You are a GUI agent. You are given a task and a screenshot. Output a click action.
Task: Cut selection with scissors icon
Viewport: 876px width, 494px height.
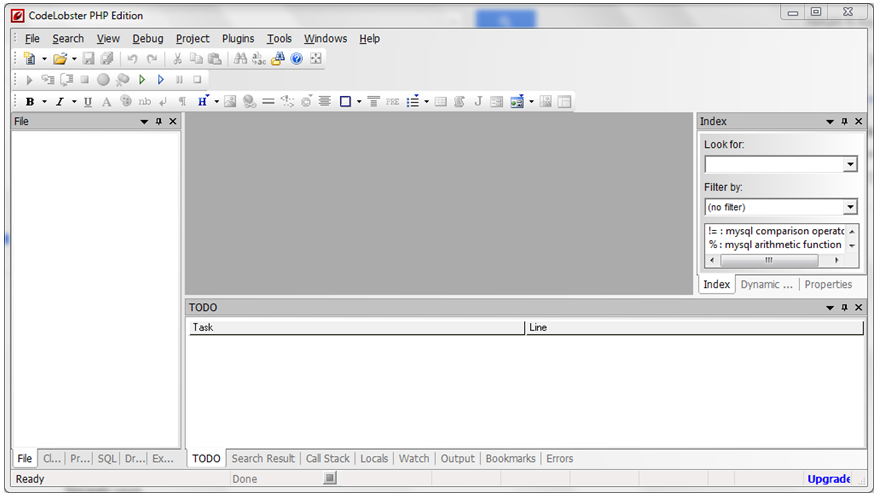point(178,59)
